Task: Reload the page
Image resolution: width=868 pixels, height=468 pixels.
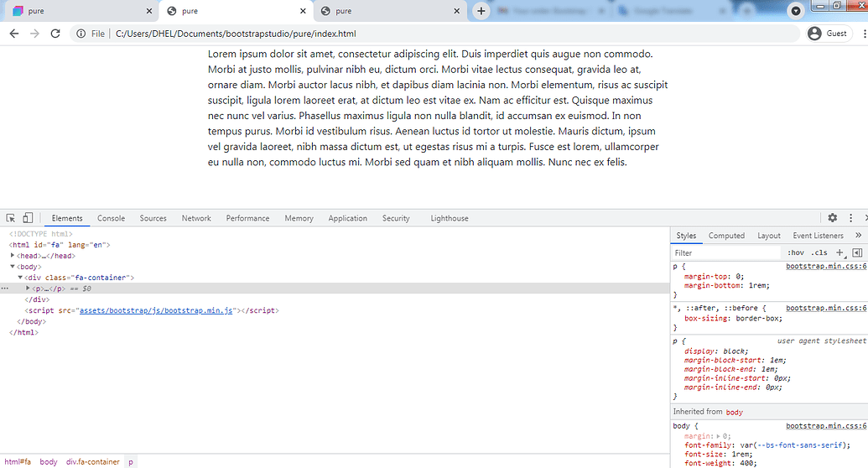Action: pyautogui.click(x=55, y=34)
